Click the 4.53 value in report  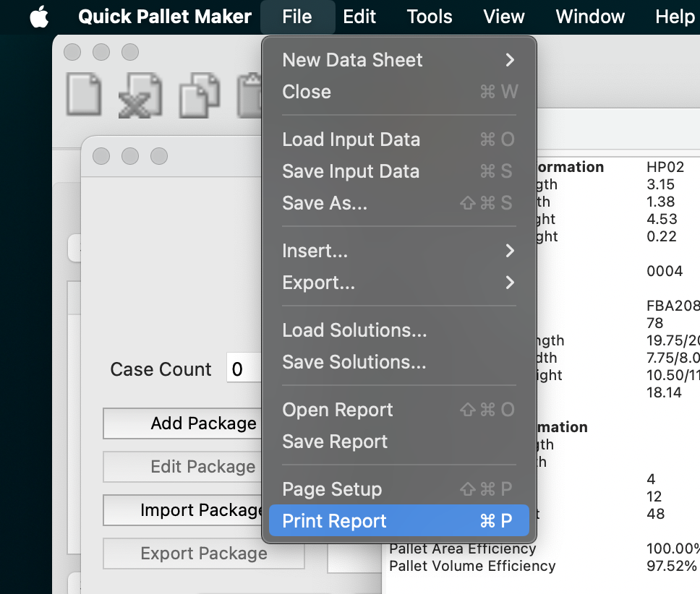pos(662,219)
